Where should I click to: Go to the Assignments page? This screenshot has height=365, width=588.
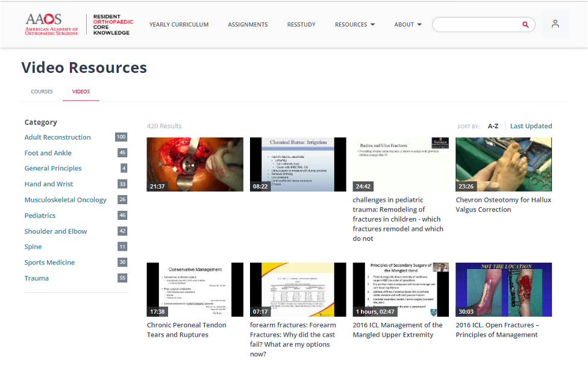pos(248,25)
